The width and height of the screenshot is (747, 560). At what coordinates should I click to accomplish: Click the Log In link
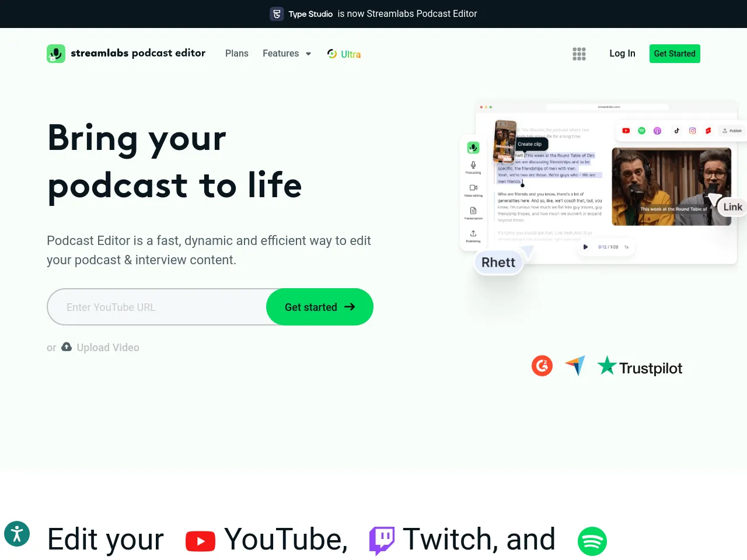coord(622,54)
